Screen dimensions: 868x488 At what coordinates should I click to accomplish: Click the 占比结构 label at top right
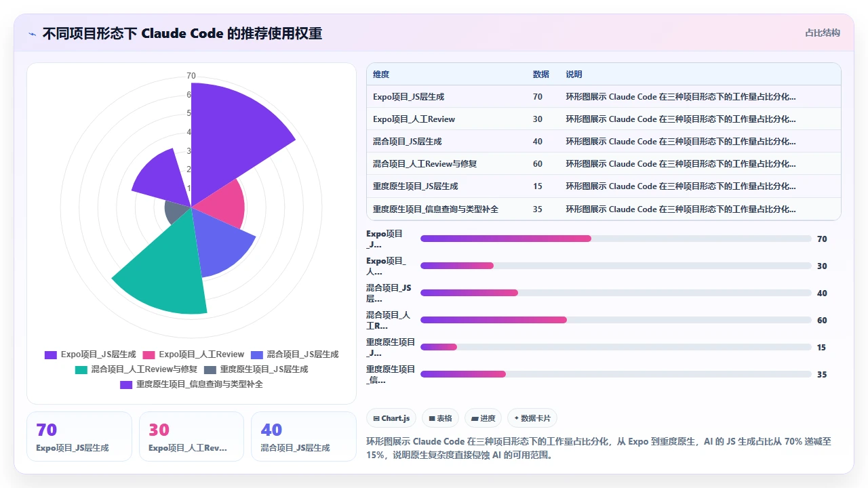coord(822,33)
